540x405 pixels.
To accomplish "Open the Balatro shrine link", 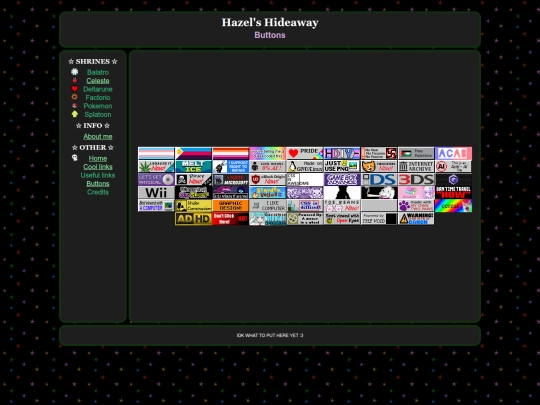I will pyautogui.click(x=98, y=72).
